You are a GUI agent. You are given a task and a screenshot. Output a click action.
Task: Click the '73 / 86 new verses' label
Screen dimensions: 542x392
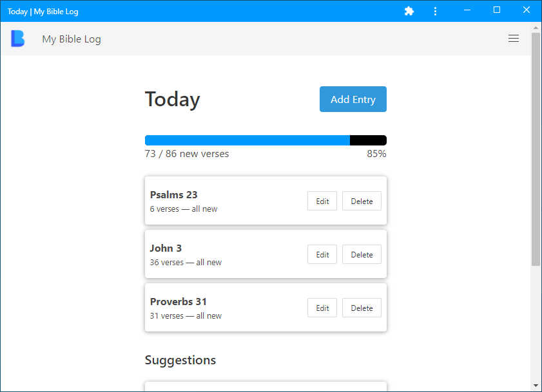(186, 153)
